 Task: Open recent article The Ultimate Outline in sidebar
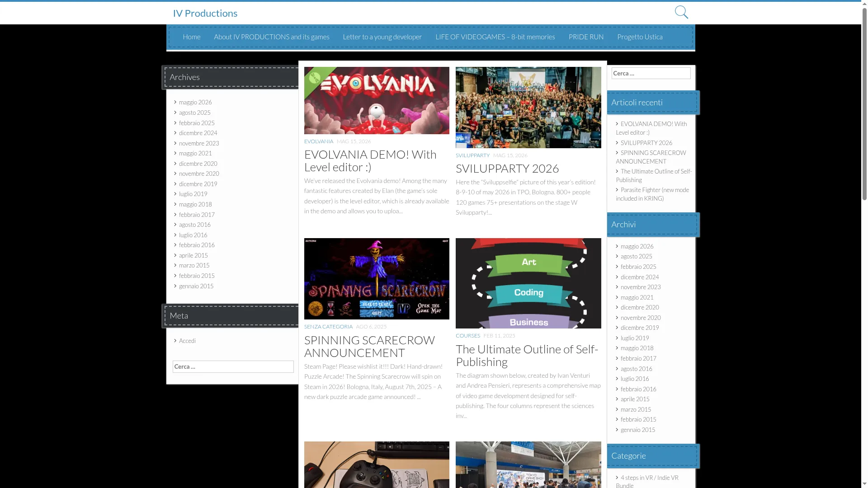point(654,175)
